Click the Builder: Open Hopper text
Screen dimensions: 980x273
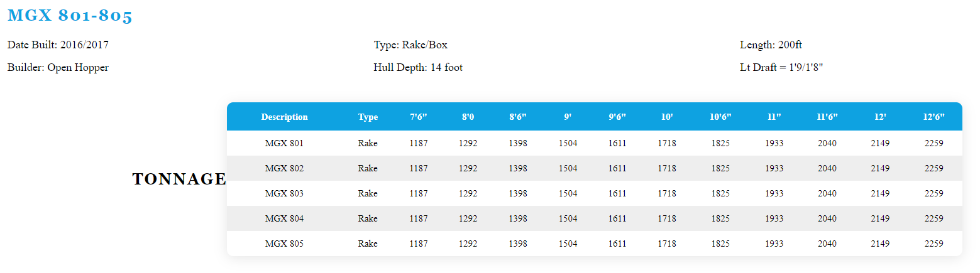pos(58,68)
